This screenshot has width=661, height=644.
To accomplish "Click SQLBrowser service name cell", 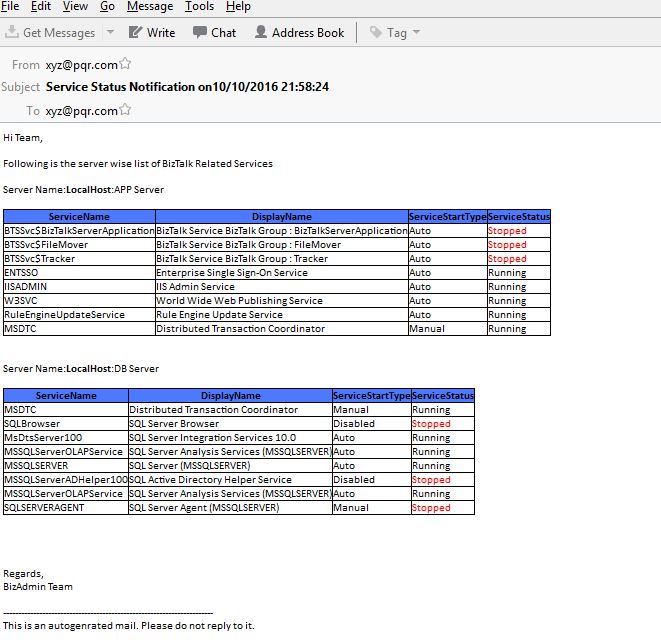I will [66, 424].
